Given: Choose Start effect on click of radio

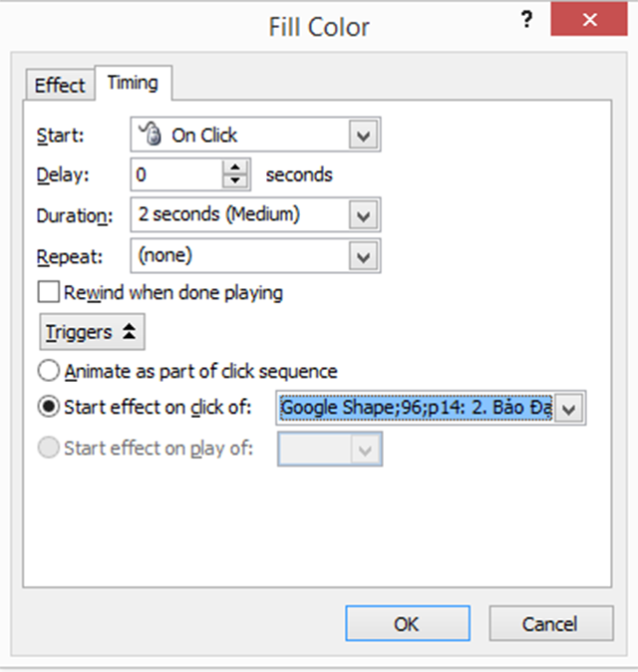Looking at the screenshot, I should point(49,406).
